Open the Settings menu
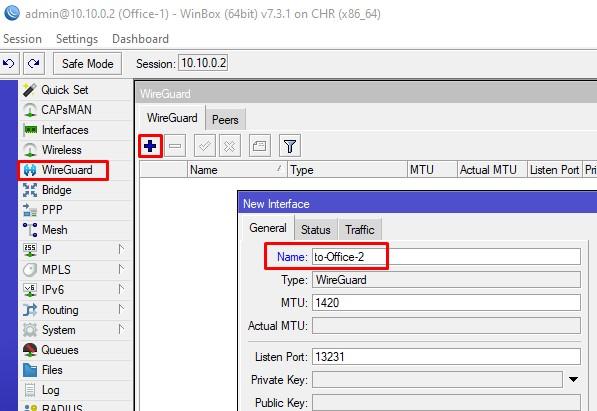Viewport: 597px width, 411px height. 77,39
